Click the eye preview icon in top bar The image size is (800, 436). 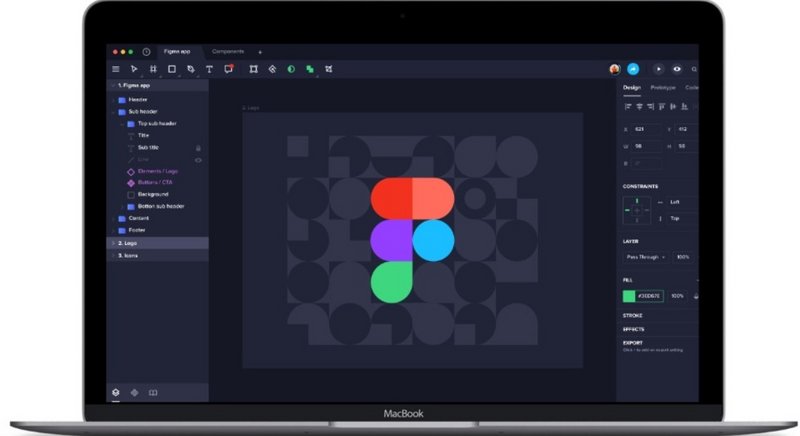677,69
